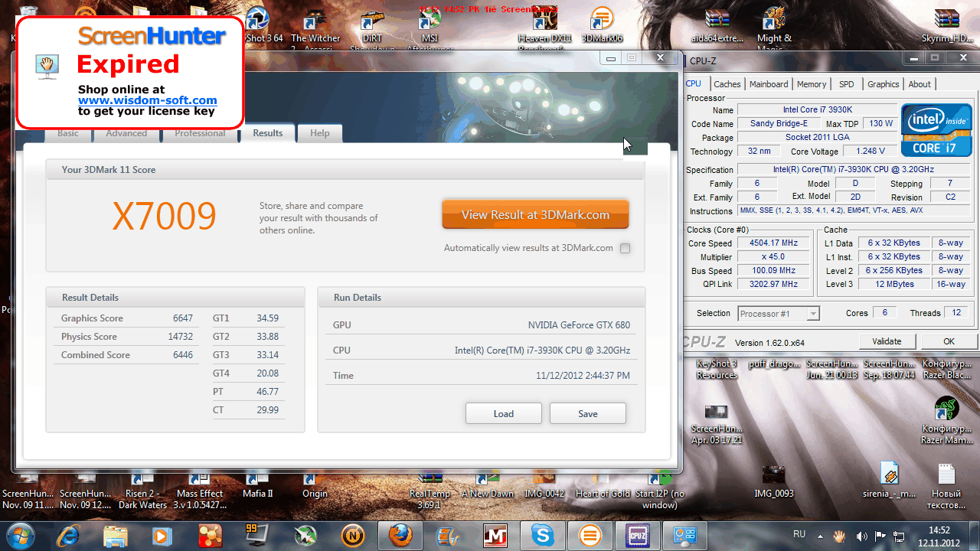Click View Result at 3DMark.com button
Image resolution: width=980 pixels, height=551 pixels.
tap(535, 215)
